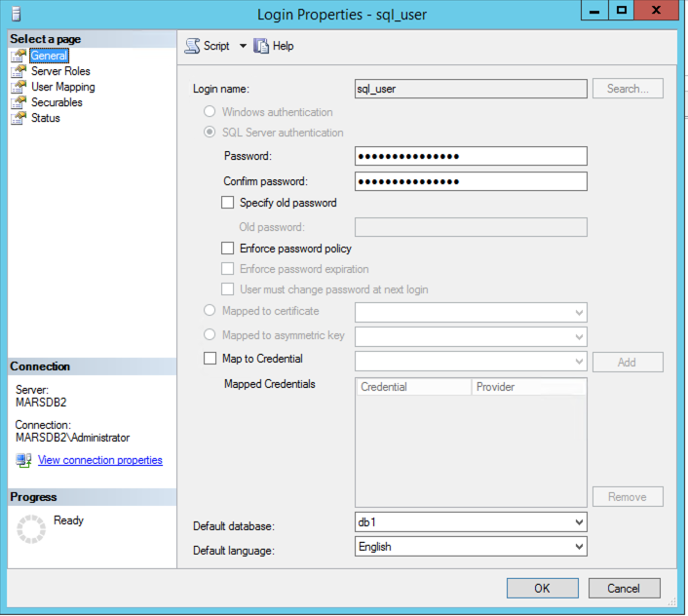Toggle the Enforce password policy checkbox
The height and width of the screenshot is (616, 688).
click(228, 249)
